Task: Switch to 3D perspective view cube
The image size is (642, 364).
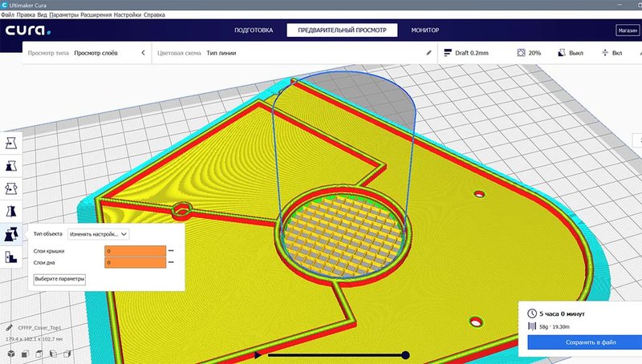Action: (x=11, y=354)
